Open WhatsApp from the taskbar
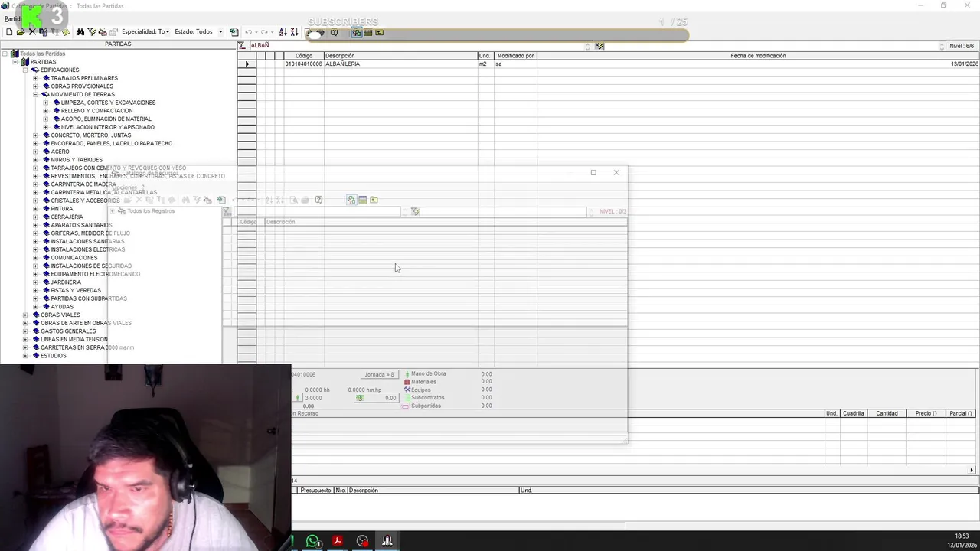 (312, 542)
